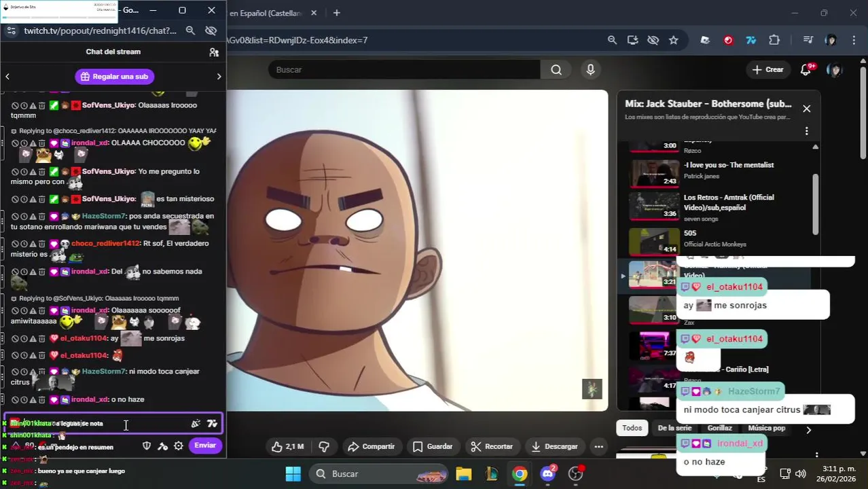The height and width of the screenshot is (489, 868).
Task: Open Chrome three-dot menu
Action: [854, 40]
